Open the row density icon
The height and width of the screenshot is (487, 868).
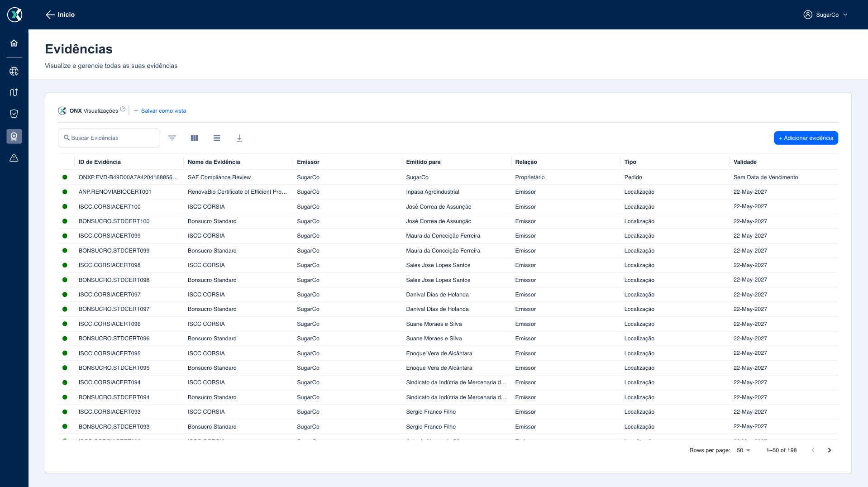tap(217, 138)
